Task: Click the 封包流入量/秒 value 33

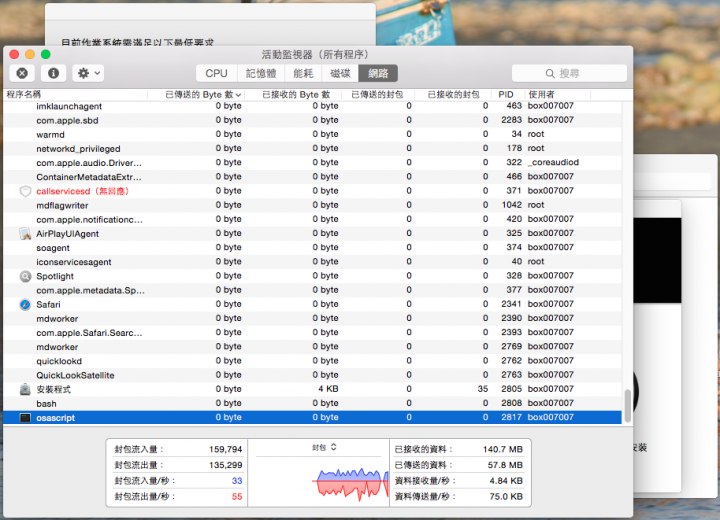Action: [x=237, y=481]
